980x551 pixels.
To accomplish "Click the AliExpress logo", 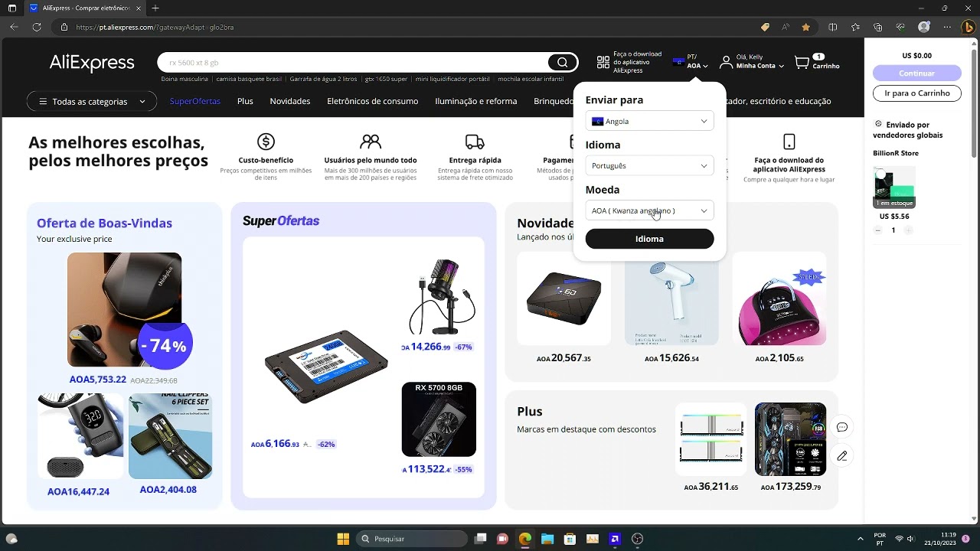I will coord(92,63).
